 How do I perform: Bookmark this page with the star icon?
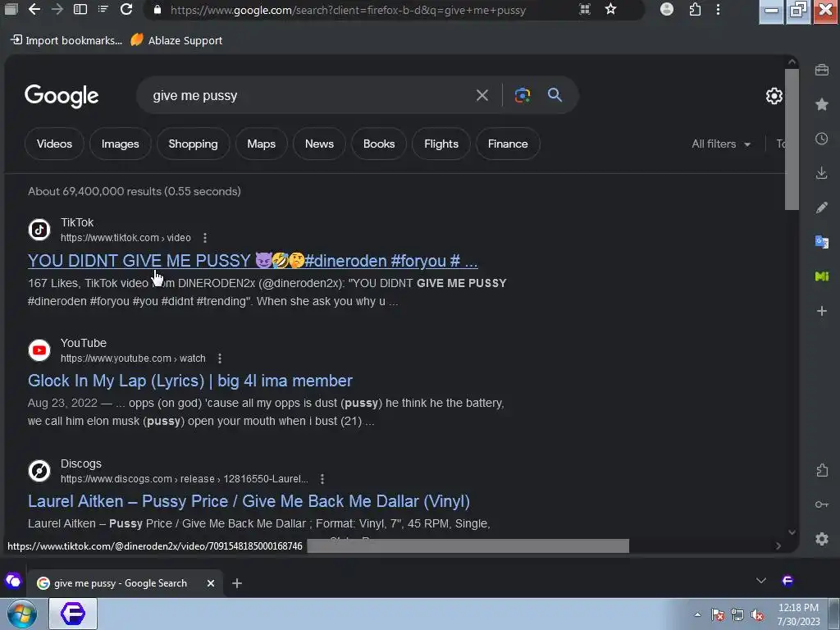[x=610, y=9]
